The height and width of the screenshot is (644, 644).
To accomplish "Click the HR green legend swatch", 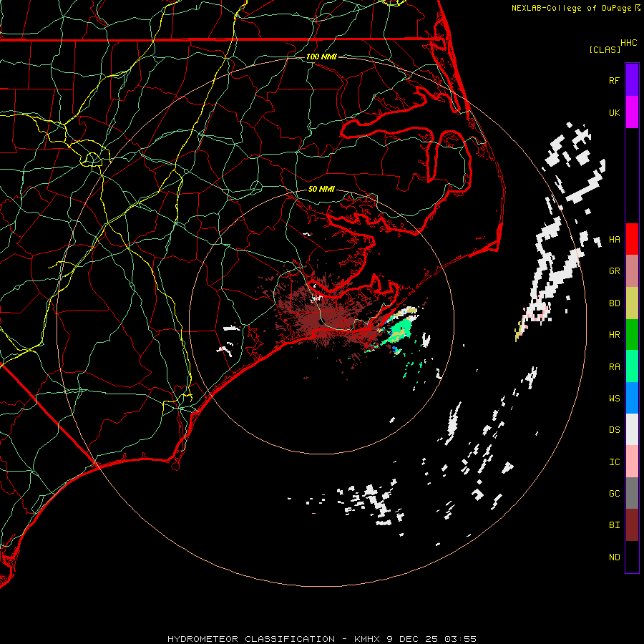I will (x=632, y=335).
